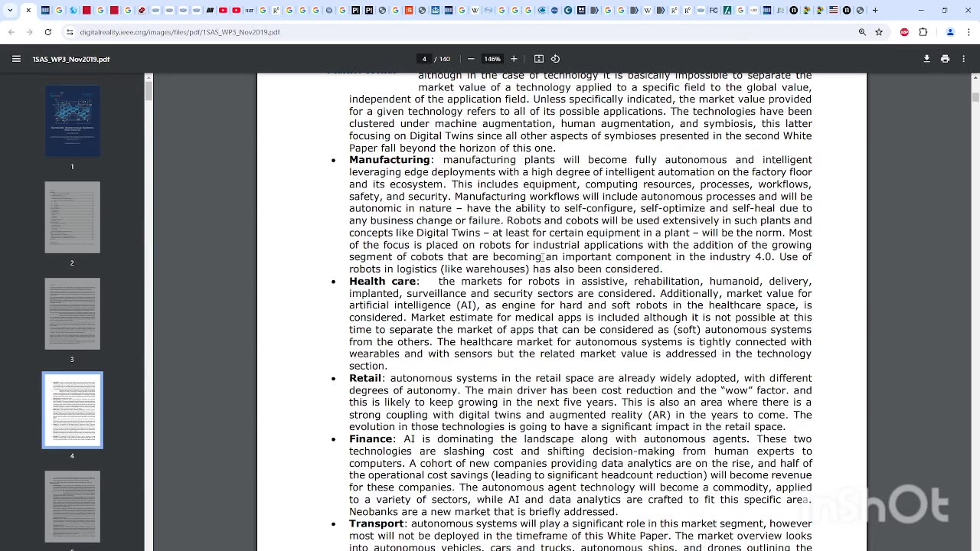The image size is (980, 551).
Task: Open a new browser tab
Action: [x=875, y=10]
